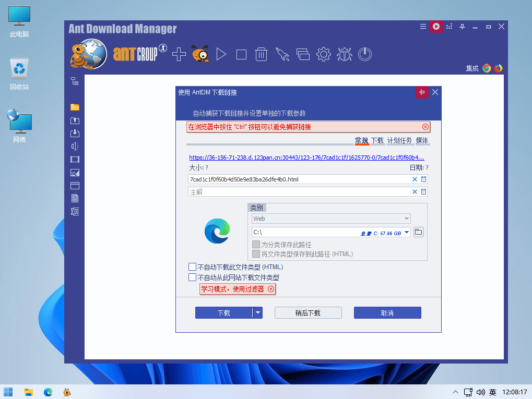Click the red pin button in the dialog
The height and width of the screenshot is (399, 532).
point(422,92)
